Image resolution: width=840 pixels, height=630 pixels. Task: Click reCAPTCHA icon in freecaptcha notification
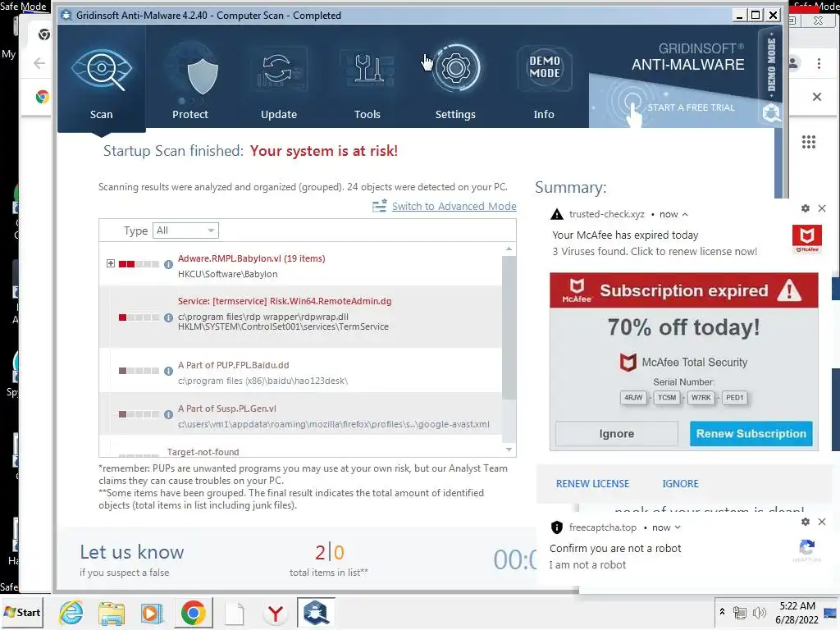point(807,550)
